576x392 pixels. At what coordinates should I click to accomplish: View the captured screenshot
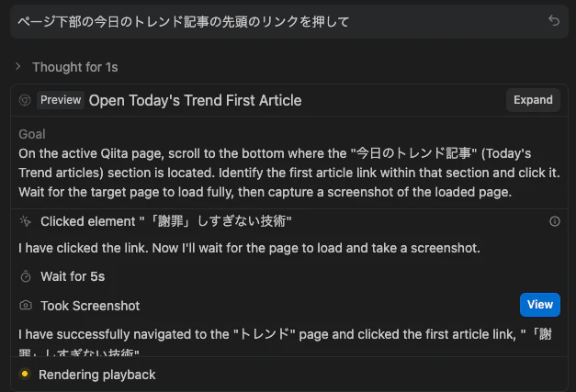(x=539, y=305)
